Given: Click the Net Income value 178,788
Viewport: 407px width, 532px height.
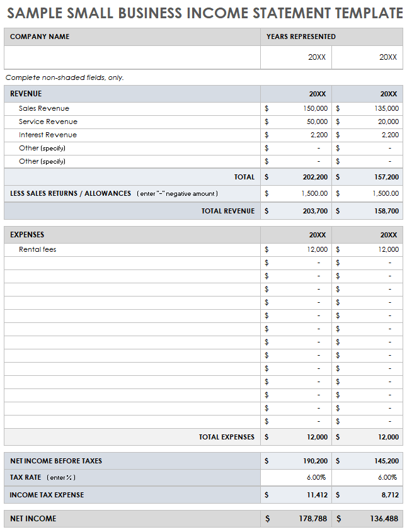Looking at the screenshot, I should 313,519.
